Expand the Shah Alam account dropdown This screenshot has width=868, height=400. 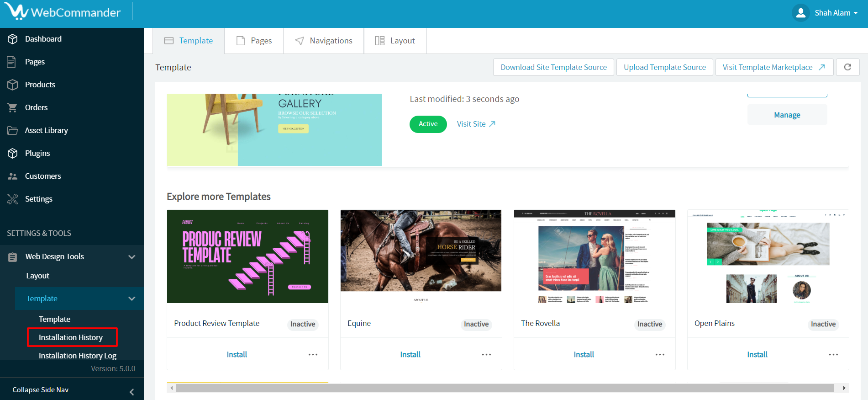(x=836, y=13)
